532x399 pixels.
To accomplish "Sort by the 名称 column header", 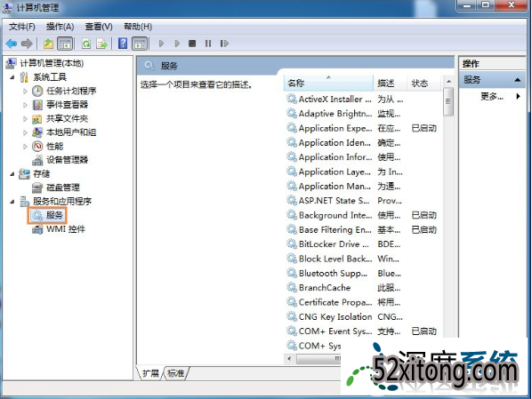I will pos(328,83).
